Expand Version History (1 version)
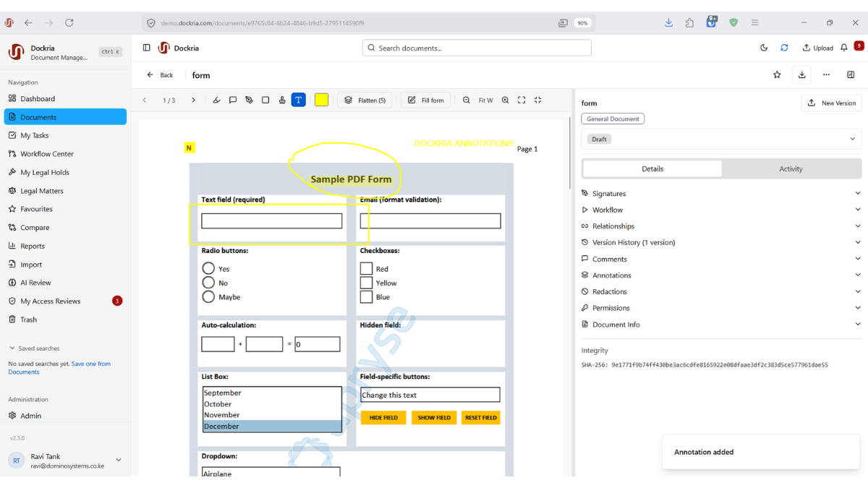This screenshot has width=868, height=488. [x=721, y=243]
